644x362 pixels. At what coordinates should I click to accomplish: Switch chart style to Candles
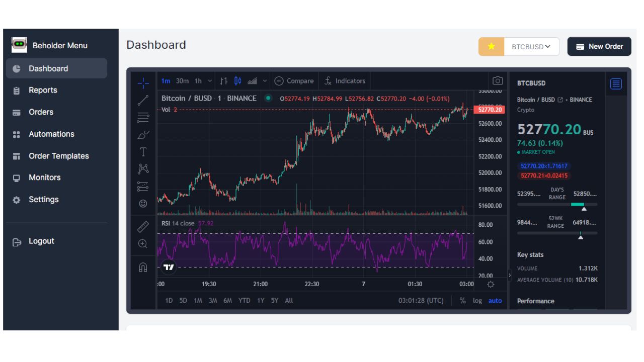click(x=238, y=81)
